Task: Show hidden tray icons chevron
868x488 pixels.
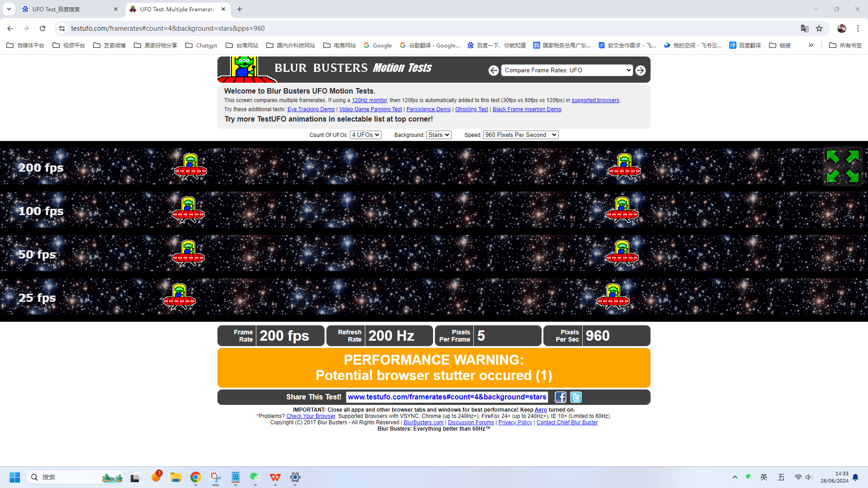Action: 735,477
